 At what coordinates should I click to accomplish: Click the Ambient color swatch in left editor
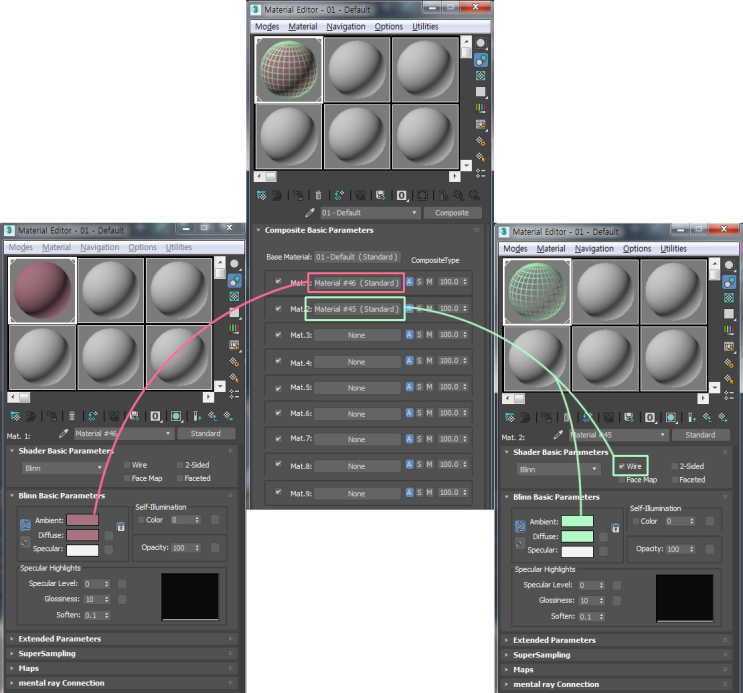point(82,520)
